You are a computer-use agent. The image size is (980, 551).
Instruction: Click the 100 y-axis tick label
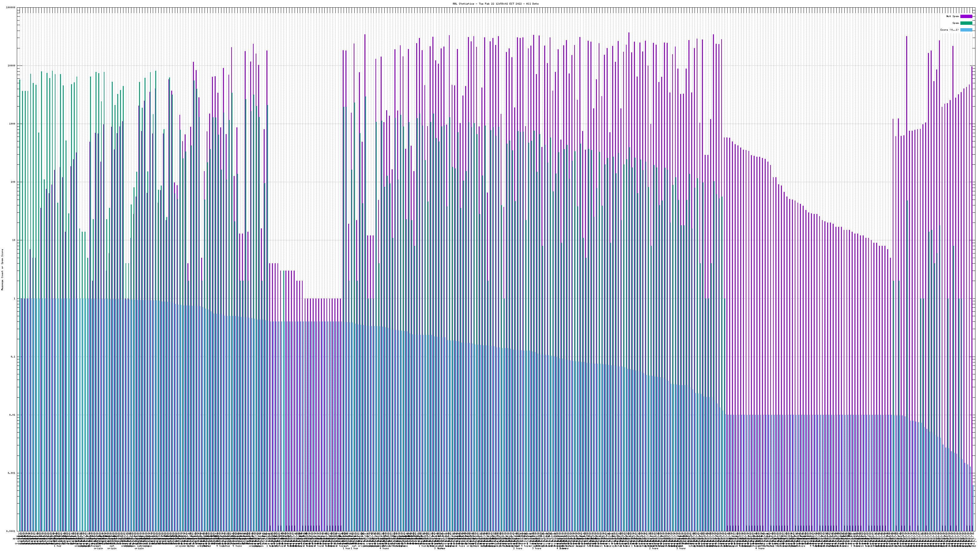pos(13,182)
